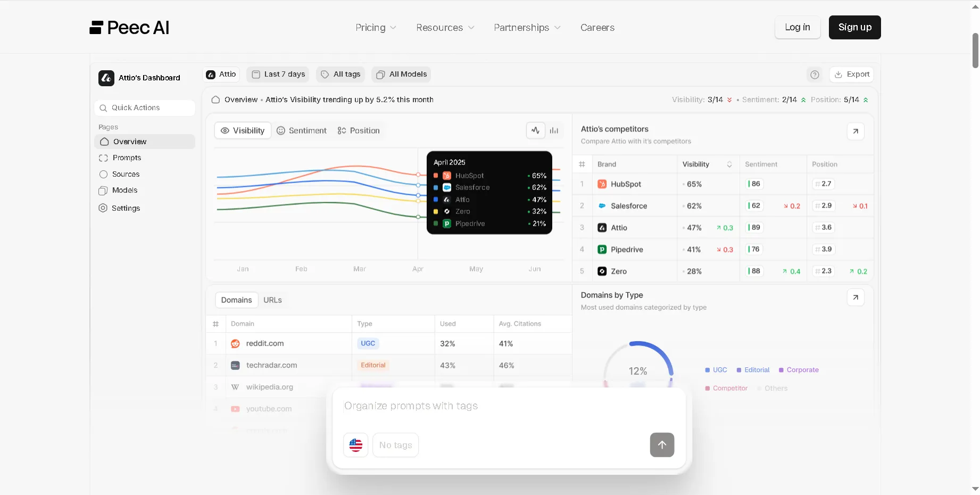Screen dimensions: 980x495
Task: Expand Domains by Type panel arrow
Action: click(x=856, y=297)
